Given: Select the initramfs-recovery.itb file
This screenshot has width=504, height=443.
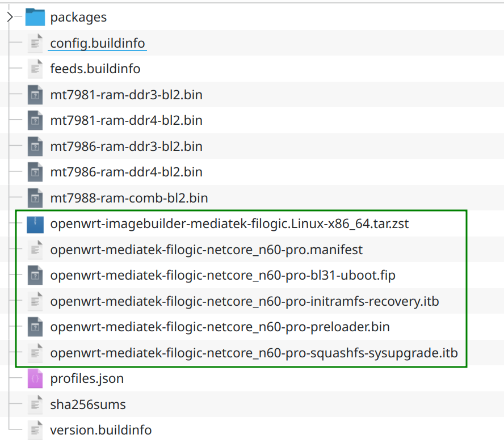Looking at the screenshot, I should point(244,301).
